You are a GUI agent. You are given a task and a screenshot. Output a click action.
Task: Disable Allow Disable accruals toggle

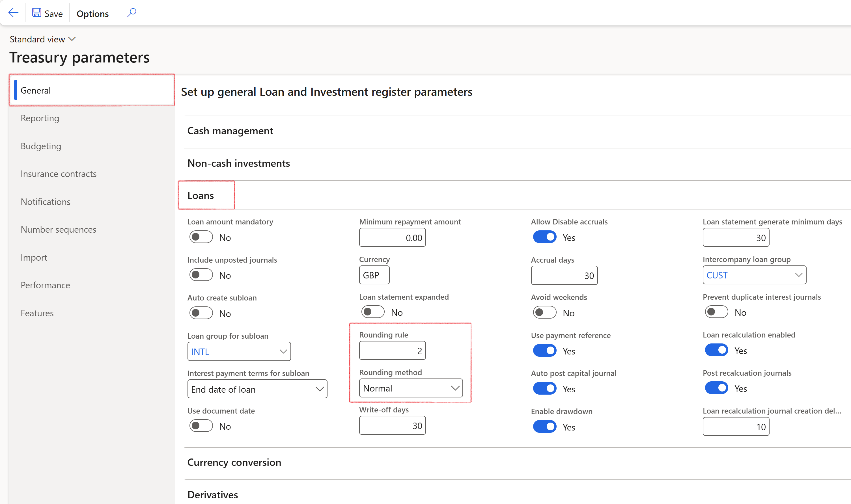click(545, 237)
